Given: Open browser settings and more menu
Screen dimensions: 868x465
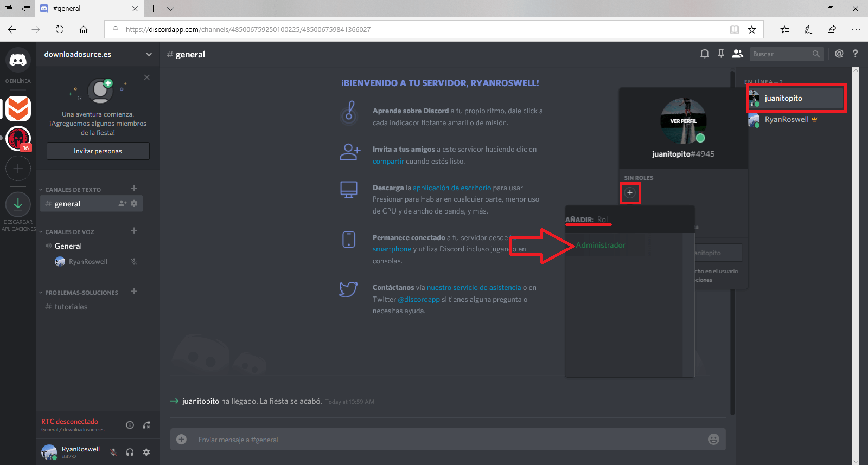Looking at the screenshot, I should [856, 29].
